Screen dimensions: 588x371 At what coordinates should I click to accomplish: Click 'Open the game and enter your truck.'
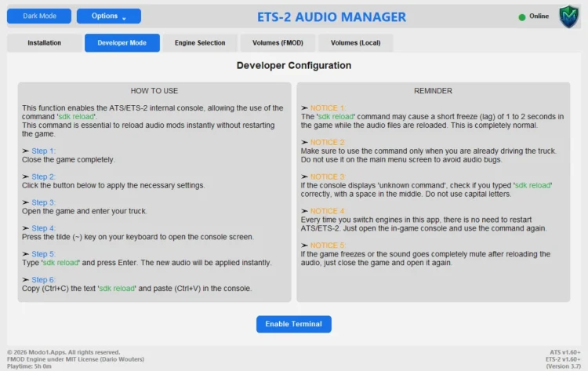(85, 211)
